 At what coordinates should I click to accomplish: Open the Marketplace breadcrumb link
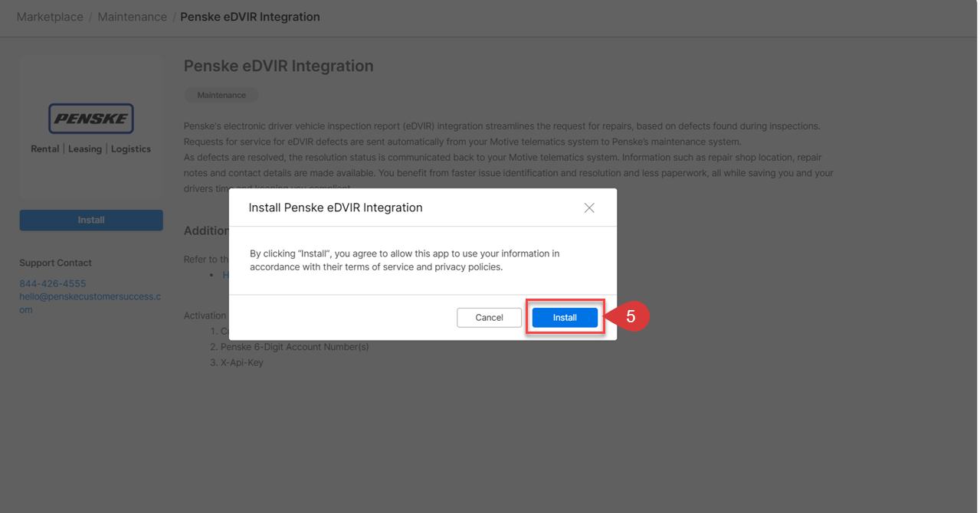[x=50, y=17]
